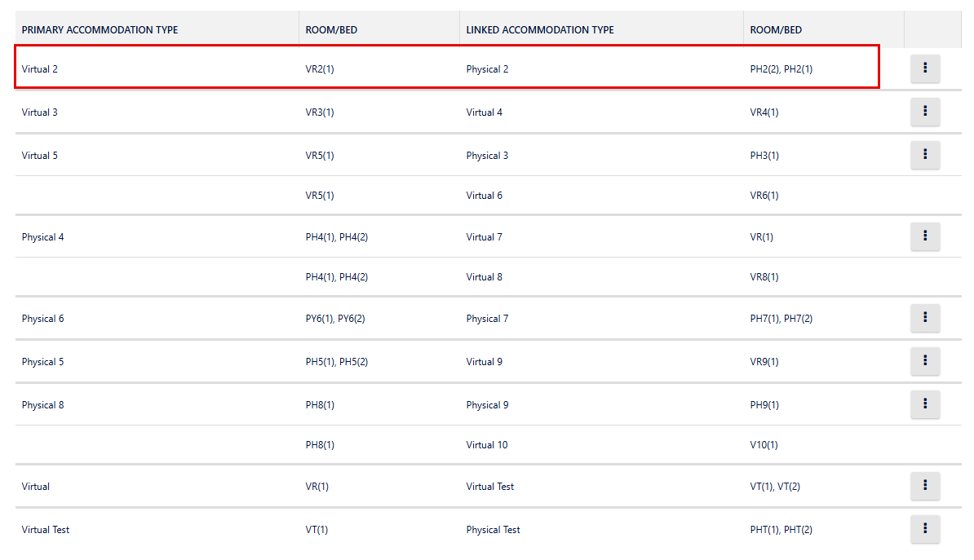Image resolution: width=974 pixels, height=560 pixels.
Task: Click the Virtual 6 linked accommodation entry
Action: [485, 196]
